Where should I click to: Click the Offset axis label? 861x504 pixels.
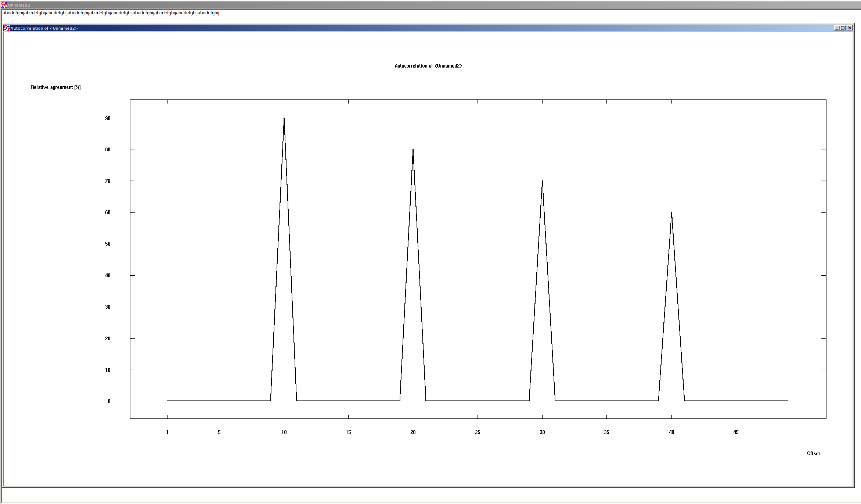click(x=813, y=454)
